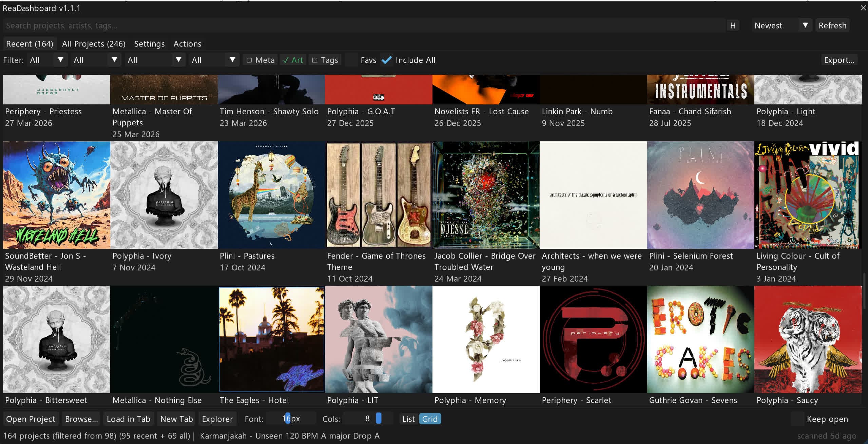Expand the third filter All dropdown
Image resolution: width=868 pixels, height=444 pixels.
pos(155,60)
